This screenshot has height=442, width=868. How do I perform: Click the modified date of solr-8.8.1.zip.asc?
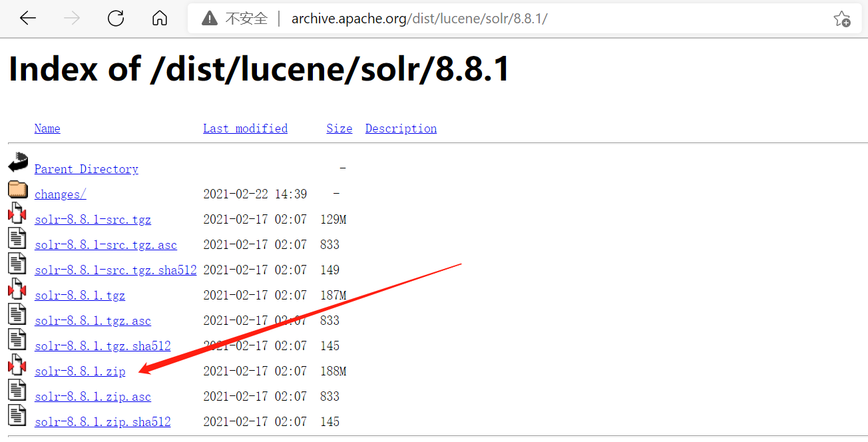click(255, 397)
